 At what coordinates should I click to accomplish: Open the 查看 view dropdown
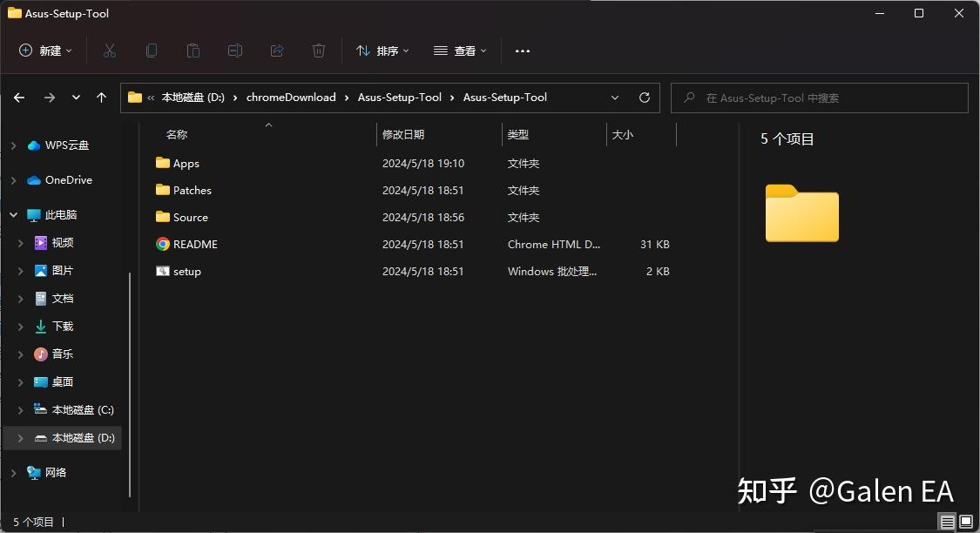pos(460,51)
